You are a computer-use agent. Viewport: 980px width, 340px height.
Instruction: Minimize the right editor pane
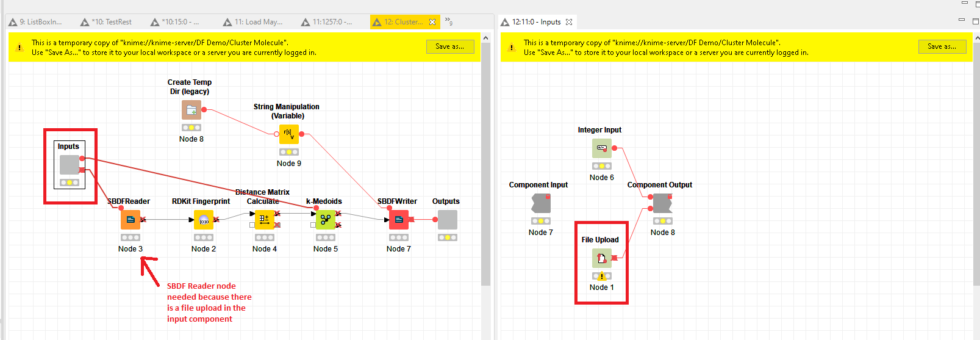click(962, 20)
